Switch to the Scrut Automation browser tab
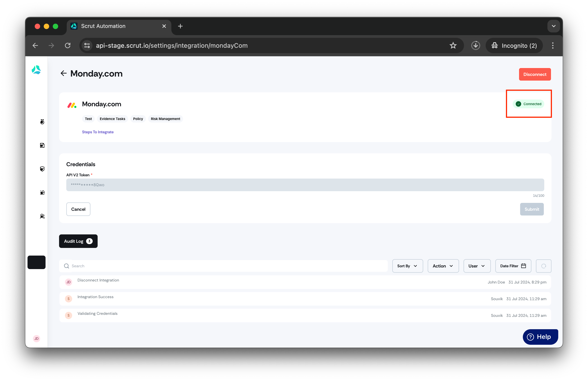588x381 pixels. click(x=119, y=26)
